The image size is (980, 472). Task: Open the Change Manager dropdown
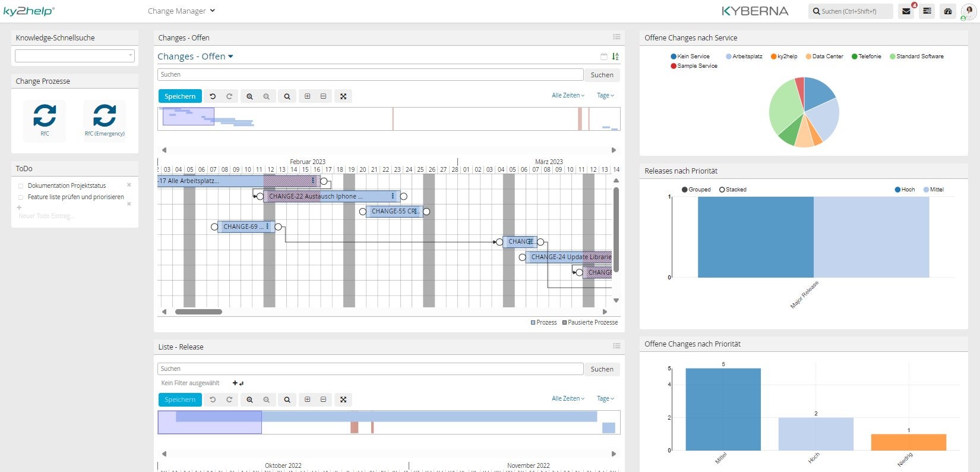point(181,11)
